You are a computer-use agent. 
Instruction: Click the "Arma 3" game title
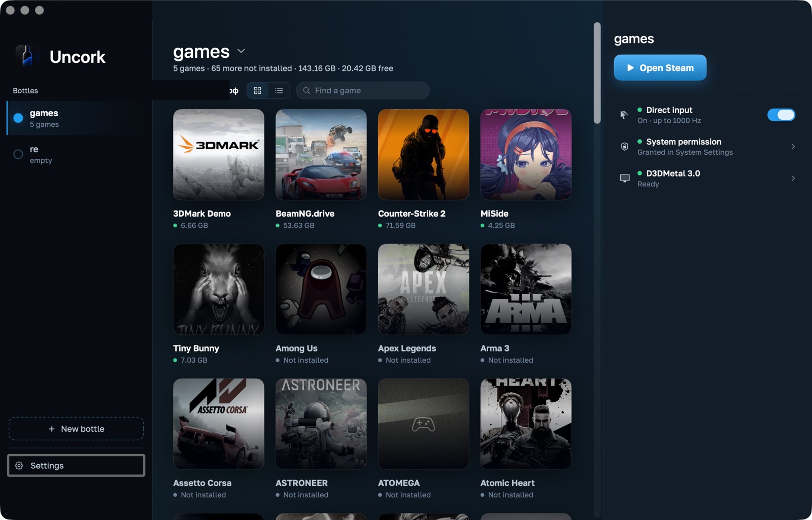(495, 348)
